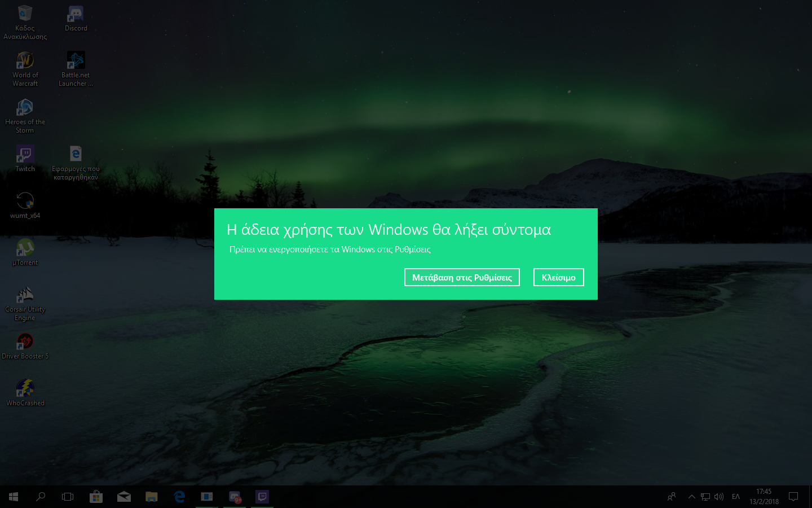Open Task View from the taskbar

click(68, 497)
